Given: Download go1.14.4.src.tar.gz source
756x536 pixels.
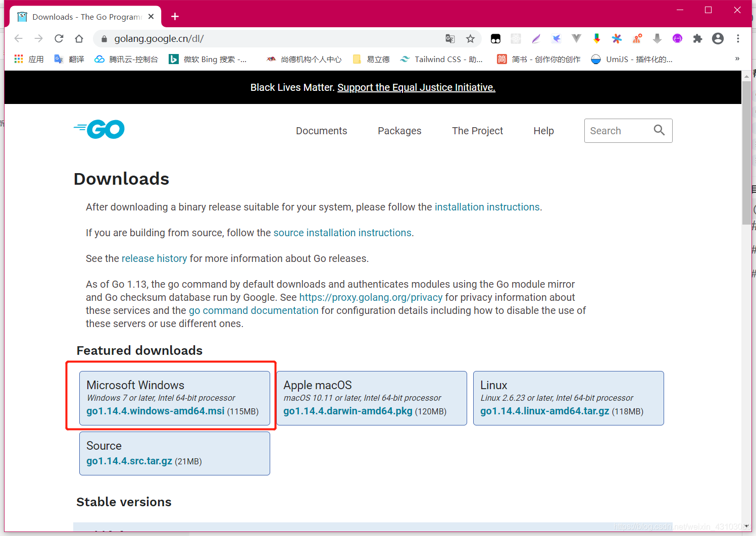Looking at the screenshot, I should click(x=129, y=461).
